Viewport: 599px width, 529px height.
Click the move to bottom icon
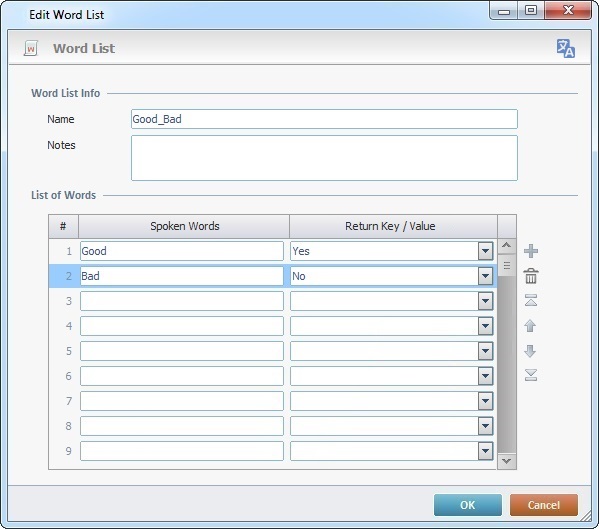click(531, 375)
